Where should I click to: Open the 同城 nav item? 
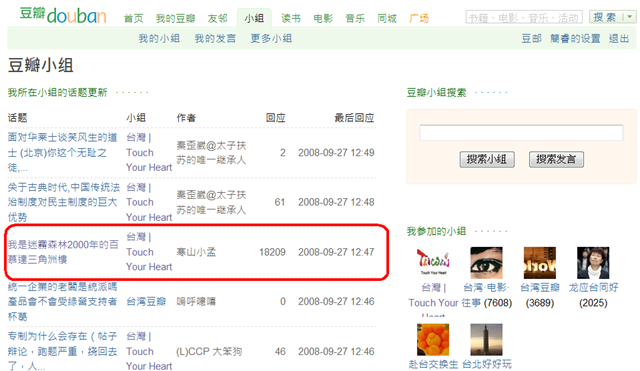point(387,18)
